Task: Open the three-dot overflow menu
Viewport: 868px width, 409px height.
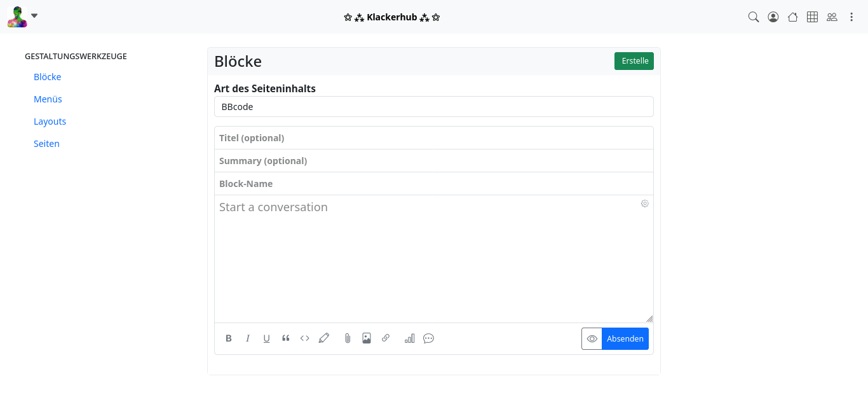Action: coord(851,17)
